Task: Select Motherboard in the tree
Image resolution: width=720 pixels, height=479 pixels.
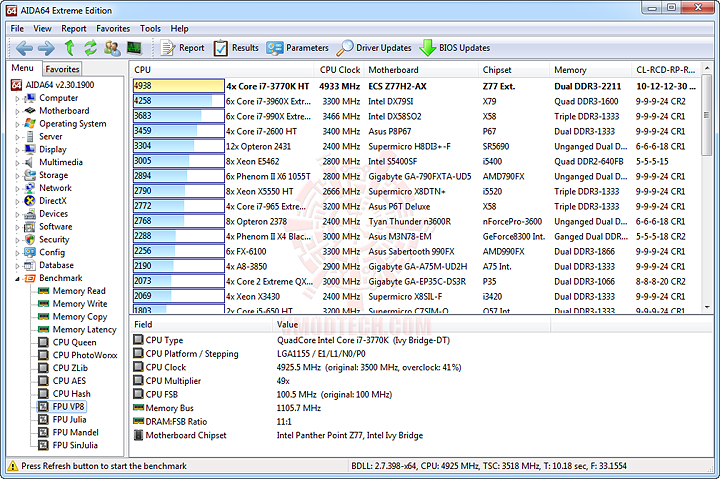Action: click(x=56, y=111)
